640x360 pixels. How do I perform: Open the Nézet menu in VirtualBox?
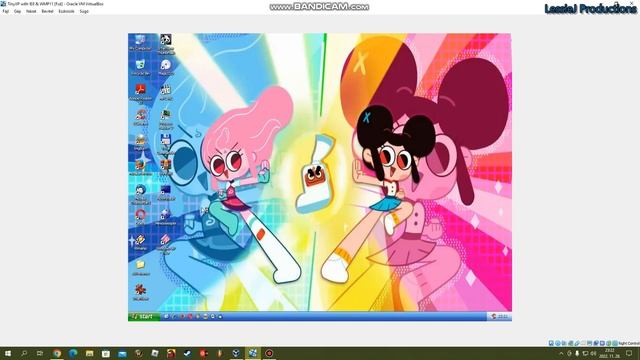coord(31,11)
